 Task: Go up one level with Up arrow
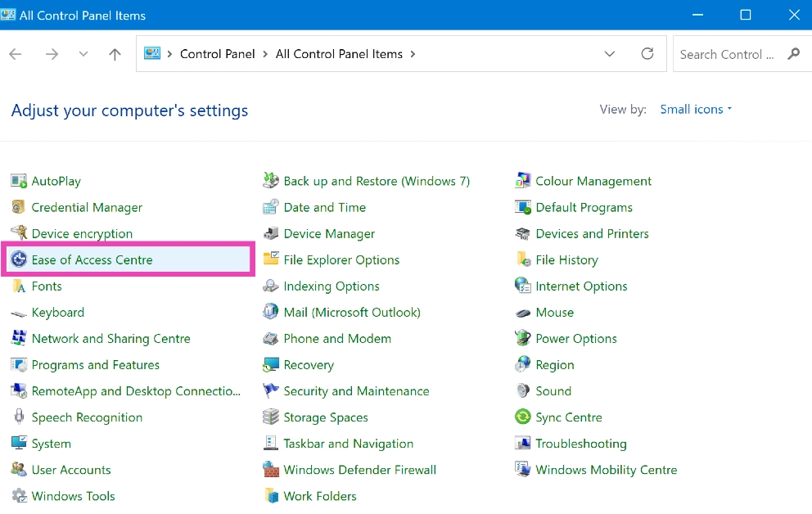(115, 55)
